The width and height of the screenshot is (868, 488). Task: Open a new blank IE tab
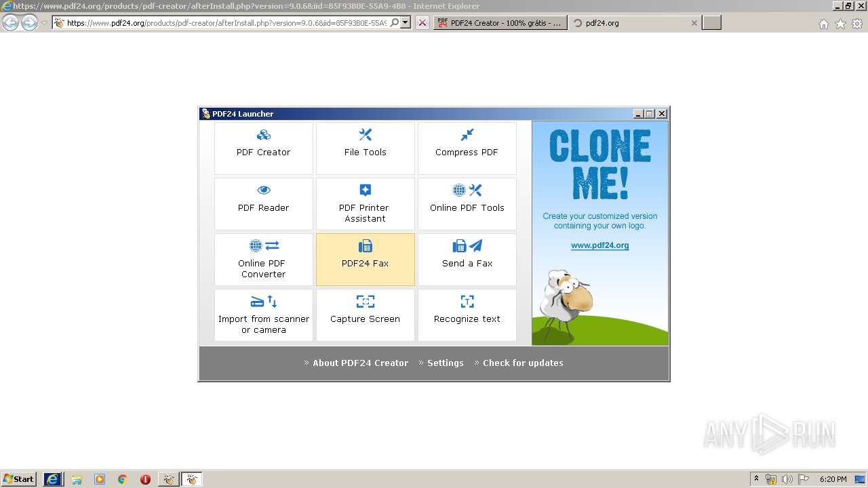click(x=711, y=23)
